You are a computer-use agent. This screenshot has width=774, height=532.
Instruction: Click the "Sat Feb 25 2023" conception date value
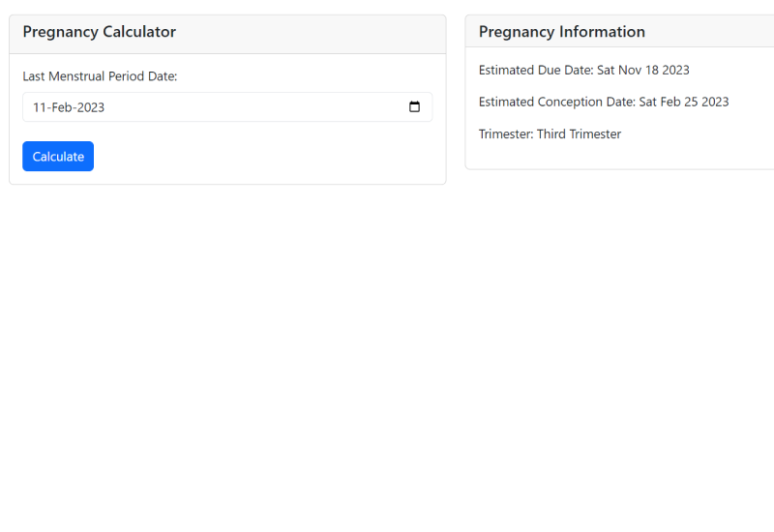pyautogui.click(x=684, y=103)
